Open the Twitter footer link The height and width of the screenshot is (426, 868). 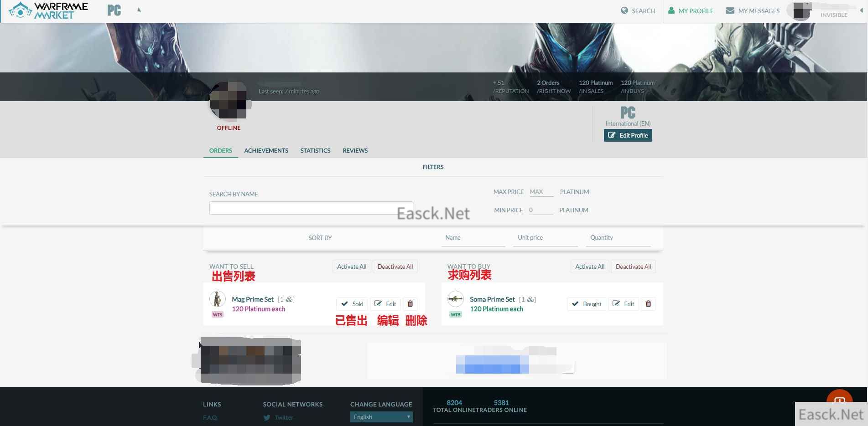[x=284, y=417]
